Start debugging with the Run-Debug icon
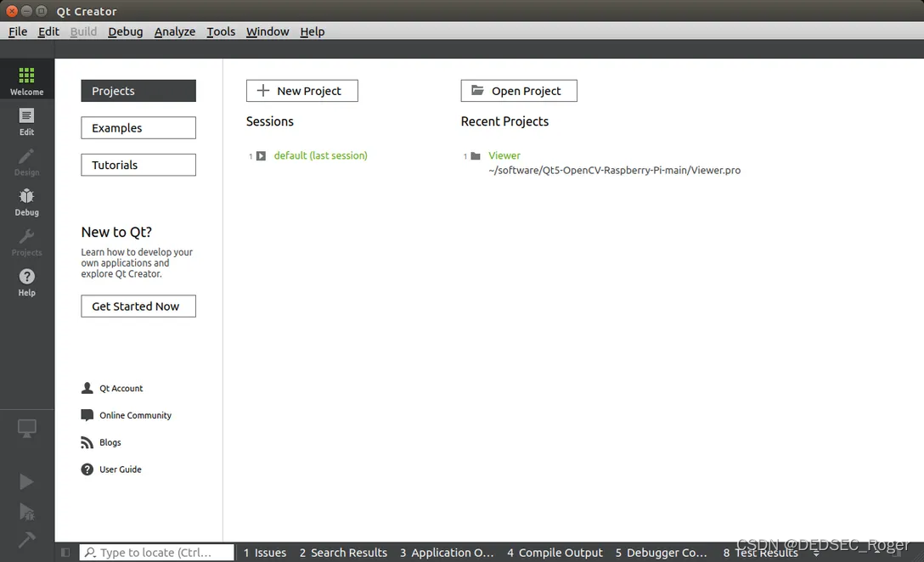Viewport: 924px width, 562px height. click(26, 511)
